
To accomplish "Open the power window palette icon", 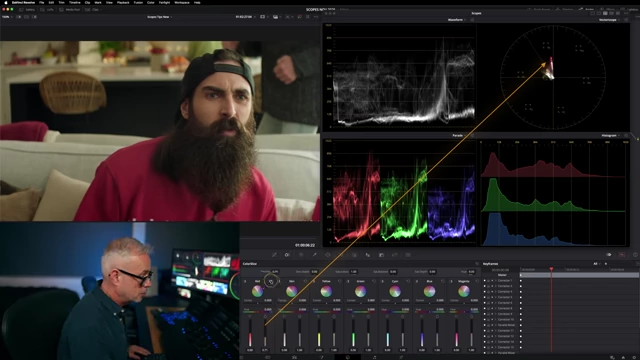I will [x=328, y=255].
